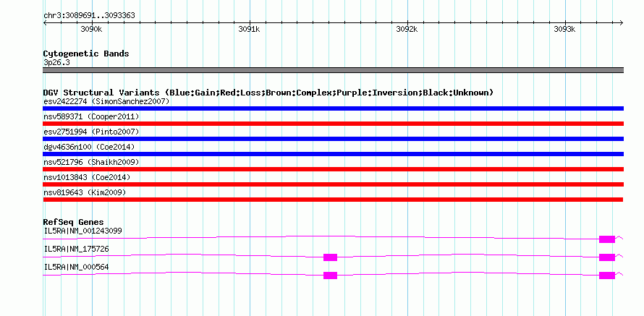This screenshot has width=644, height=316.
Task: Click the nsv1013843 (Coe2014) variant label
Action: click(x=87, y=177)
